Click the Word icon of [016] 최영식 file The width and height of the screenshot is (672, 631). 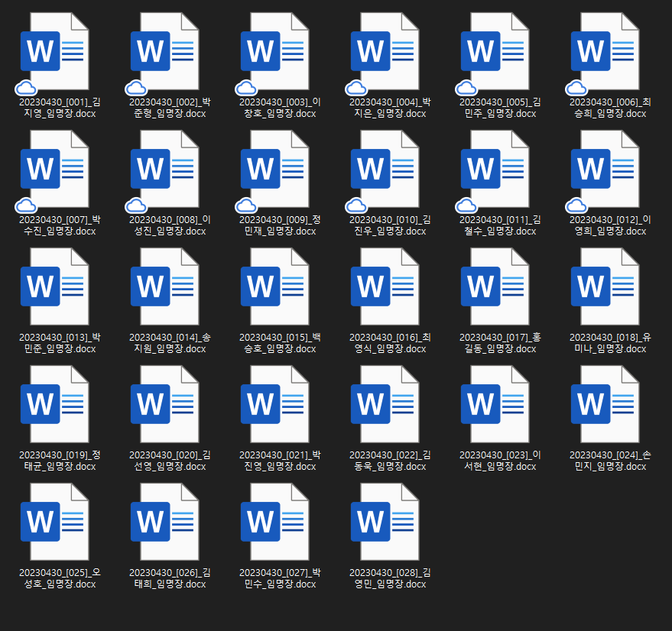pyautogui.click(x=385, y=286)
